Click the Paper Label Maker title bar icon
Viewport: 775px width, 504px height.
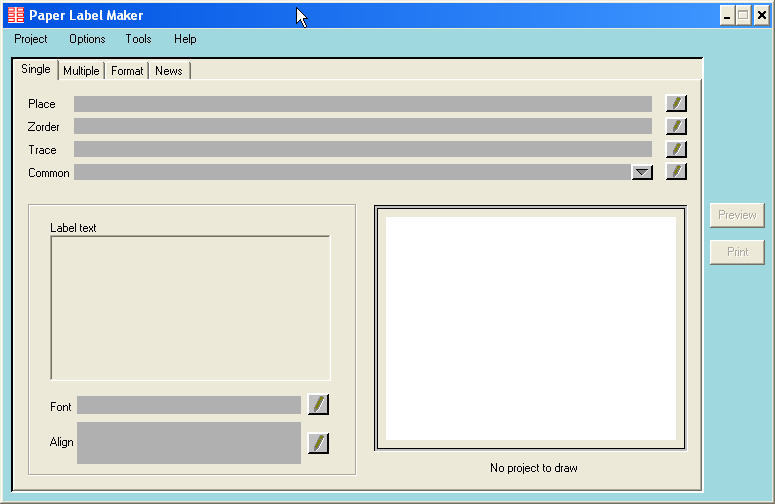pyautogui.click(x=15, y=15)
